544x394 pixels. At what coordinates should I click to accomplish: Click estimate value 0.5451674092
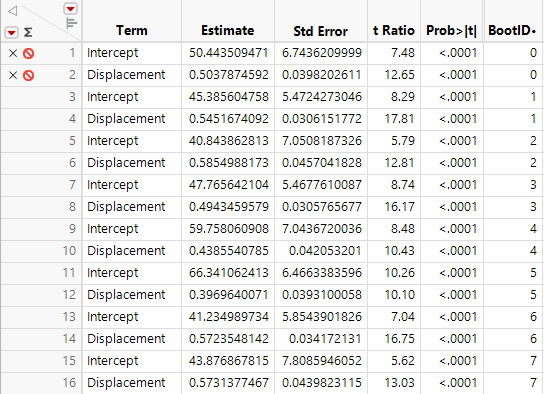coord(229,119)
